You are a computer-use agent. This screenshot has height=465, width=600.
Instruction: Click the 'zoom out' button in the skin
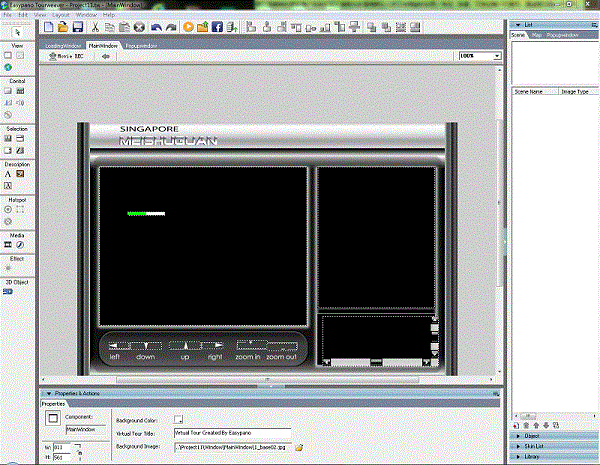[282, 347]
